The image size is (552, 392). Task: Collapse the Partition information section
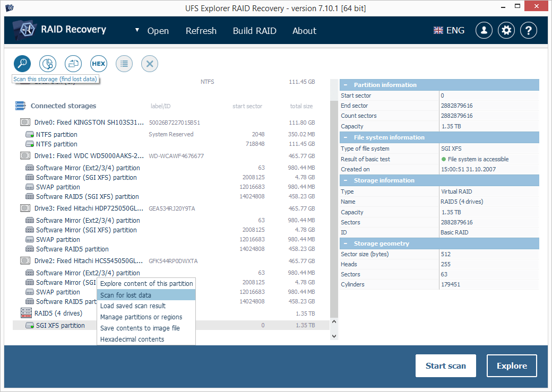pyautogui.click(x=346, y=85)
